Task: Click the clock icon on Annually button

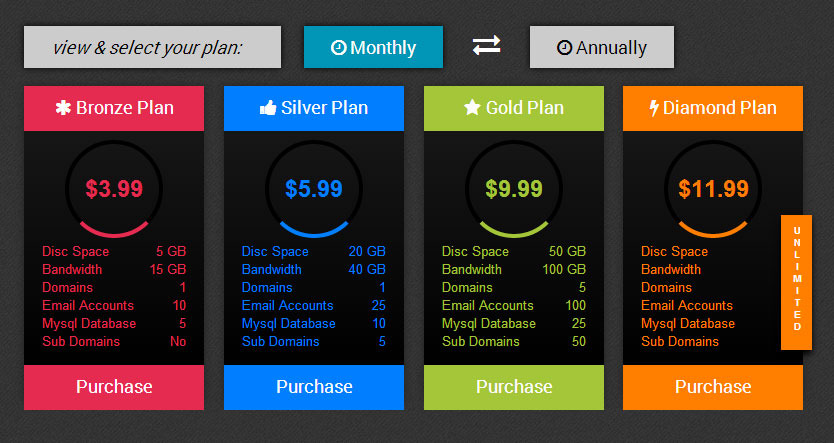Action: point(564,47)
